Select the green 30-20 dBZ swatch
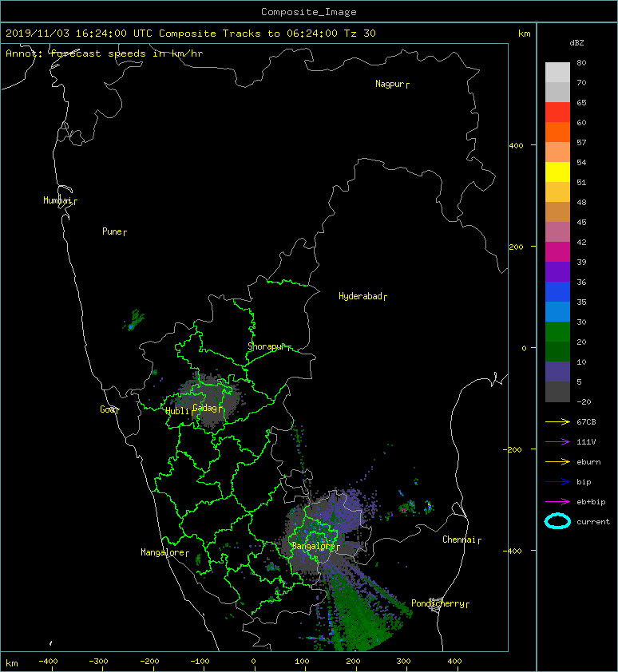The image size is (618, 672). coord(557,332)
